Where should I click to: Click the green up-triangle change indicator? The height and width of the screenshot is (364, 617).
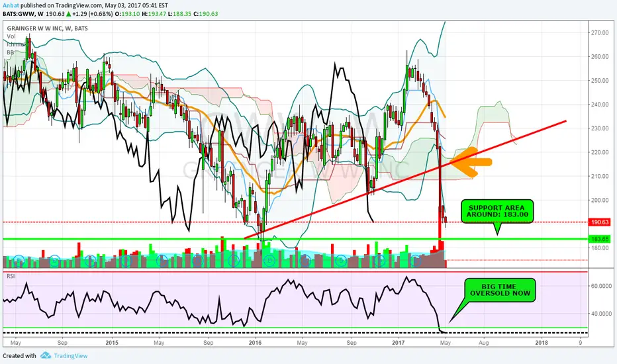68,14
